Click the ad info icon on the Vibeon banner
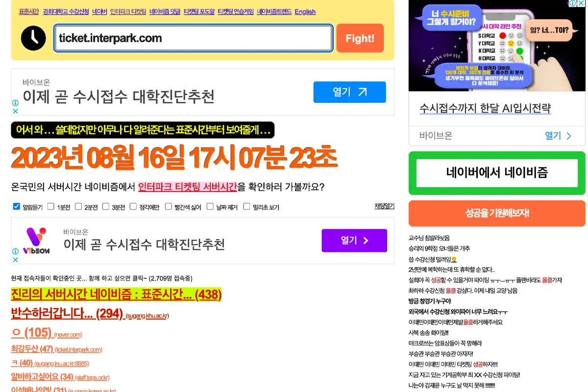 click(15, 251)
